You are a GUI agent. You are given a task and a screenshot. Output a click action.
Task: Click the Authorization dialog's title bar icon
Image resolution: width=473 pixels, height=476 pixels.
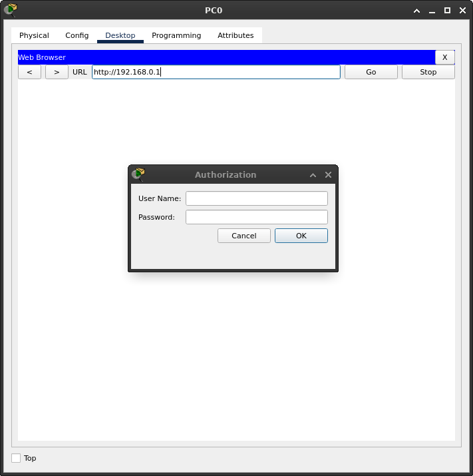[138, 174]
